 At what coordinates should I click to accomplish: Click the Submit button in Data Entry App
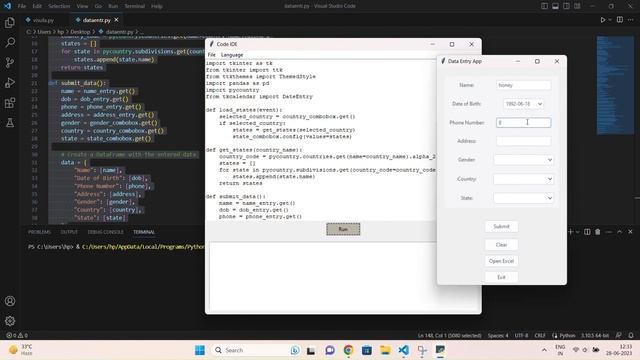(x=501, y=227)
